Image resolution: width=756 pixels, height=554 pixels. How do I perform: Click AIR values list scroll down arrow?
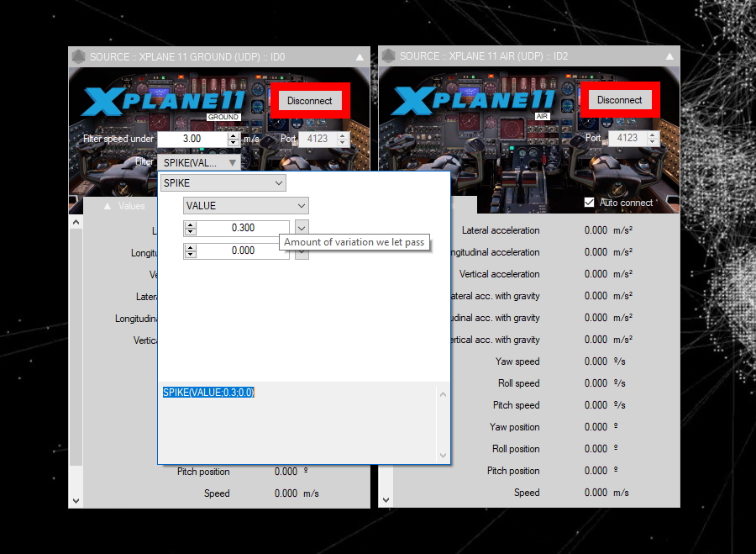click(386, 500)
